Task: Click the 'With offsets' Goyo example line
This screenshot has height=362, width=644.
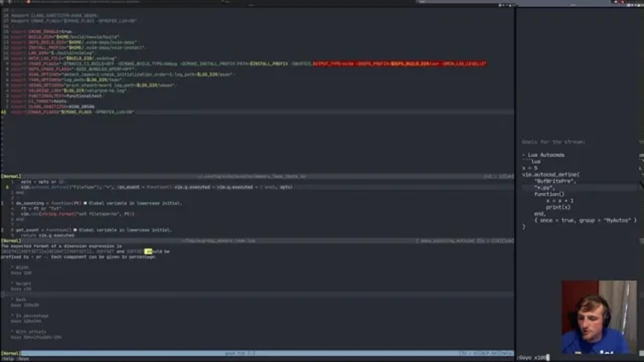Action: point(36,337)
